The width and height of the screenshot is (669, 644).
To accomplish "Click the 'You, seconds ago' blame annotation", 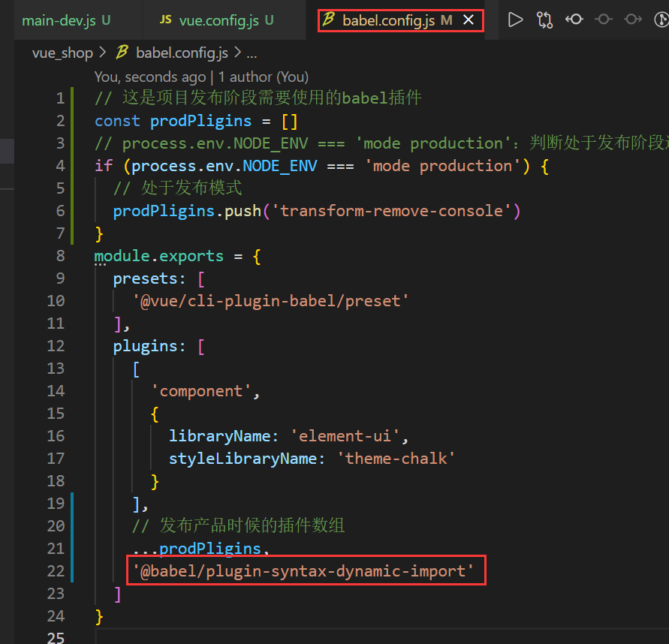I will pos(149,77).
